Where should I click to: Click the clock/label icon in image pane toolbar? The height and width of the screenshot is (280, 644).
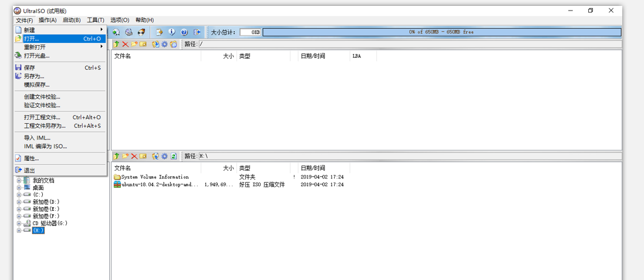173,44
